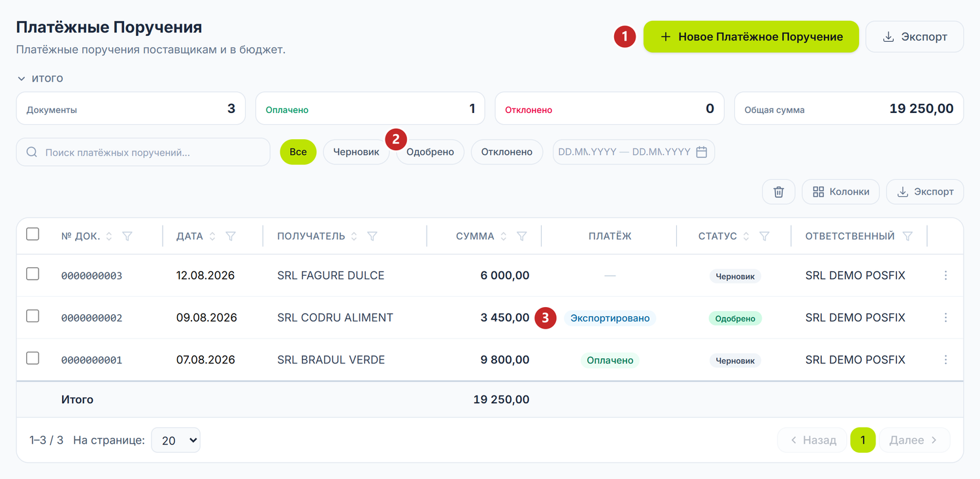Open row actions for document 0000000001
This screenshot has width=980, height=479.
(945, 360)
